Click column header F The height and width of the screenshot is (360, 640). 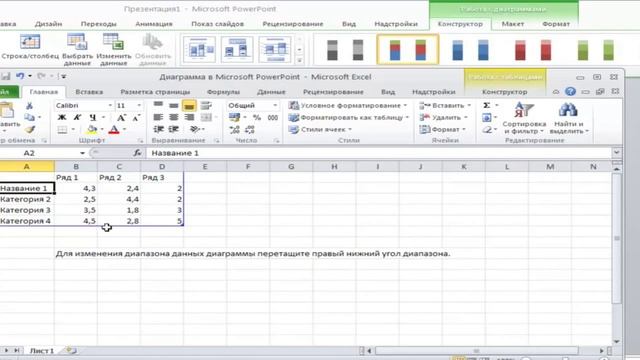tap(248, 166)
